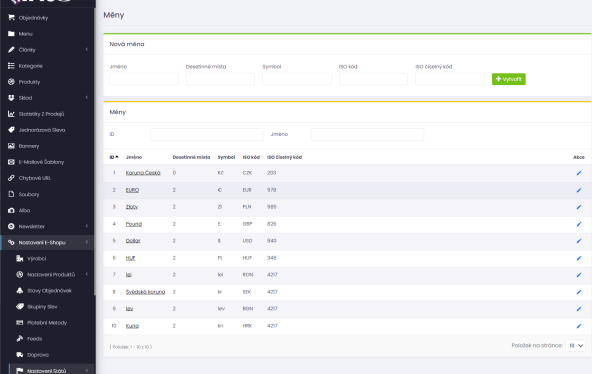Expand the Články submenu chevron
This screenshot has height=374, width=592.
click(87, 49)
